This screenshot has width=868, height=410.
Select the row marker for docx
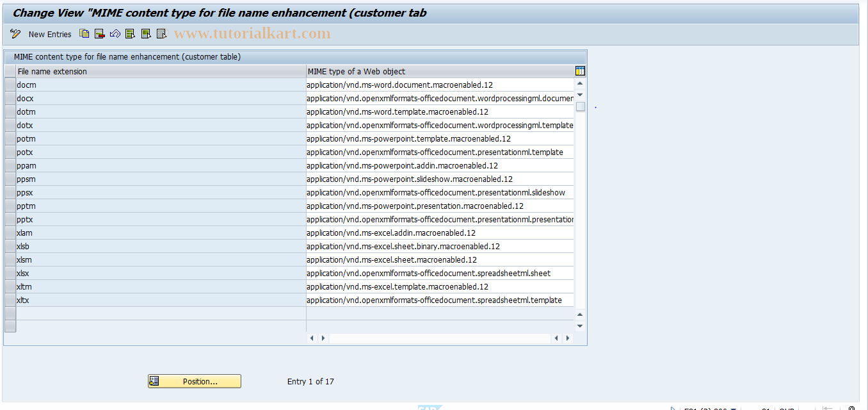click(10, 98)
